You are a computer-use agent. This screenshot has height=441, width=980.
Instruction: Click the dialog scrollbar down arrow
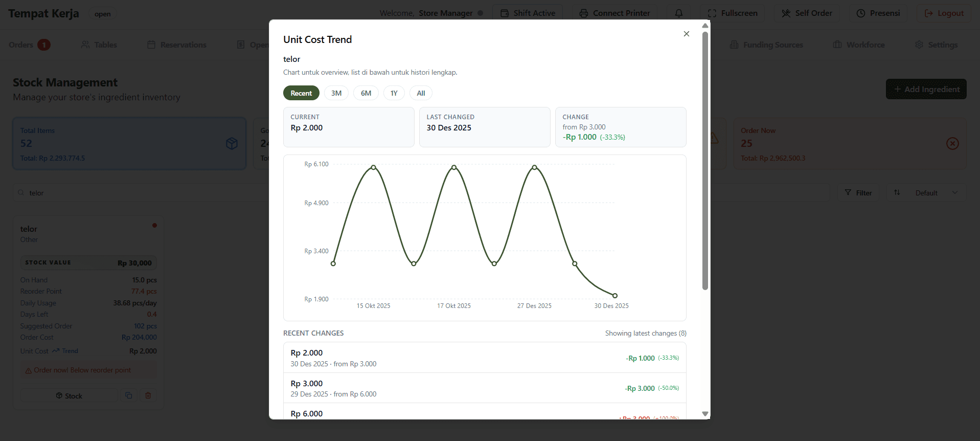pyautogui.click(x=705, y=414)
